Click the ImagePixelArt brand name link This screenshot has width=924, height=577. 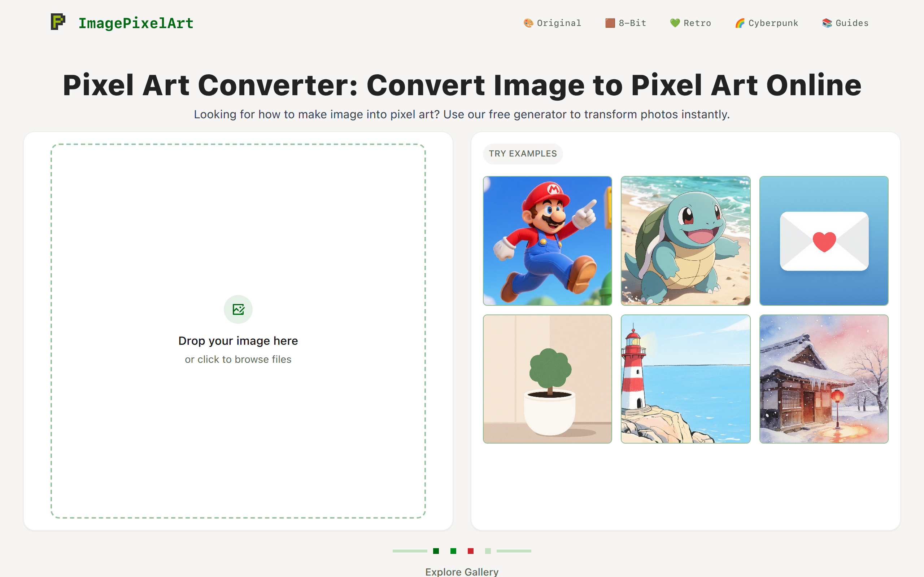136,23
